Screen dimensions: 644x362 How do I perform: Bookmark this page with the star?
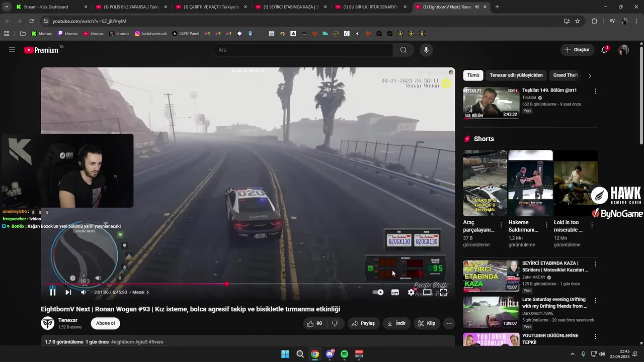pyautogui.click(x=578, y=21)
